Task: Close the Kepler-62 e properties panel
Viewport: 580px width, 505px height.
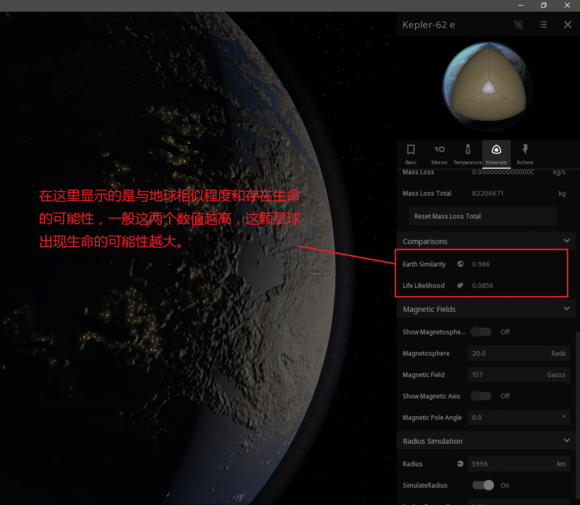Action: click(x=567, y=25)
